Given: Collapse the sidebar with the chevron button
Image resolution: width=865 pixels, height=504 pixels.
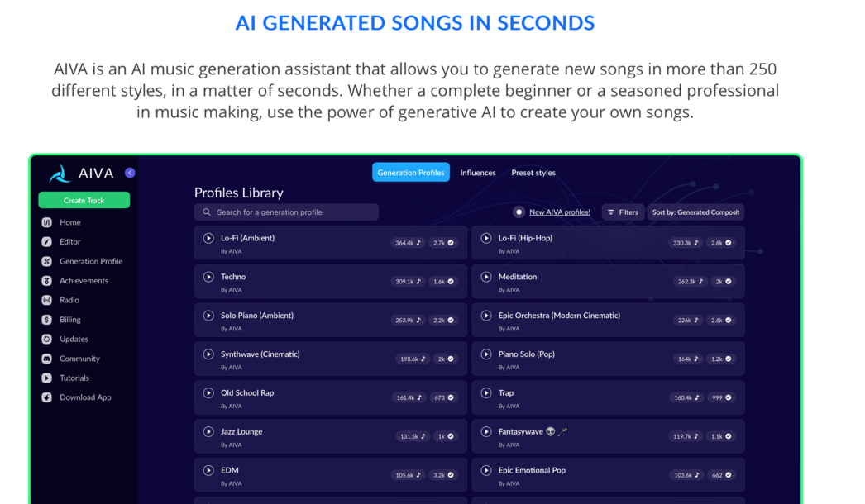Looking at the screenshot, I should click(130, 172).
